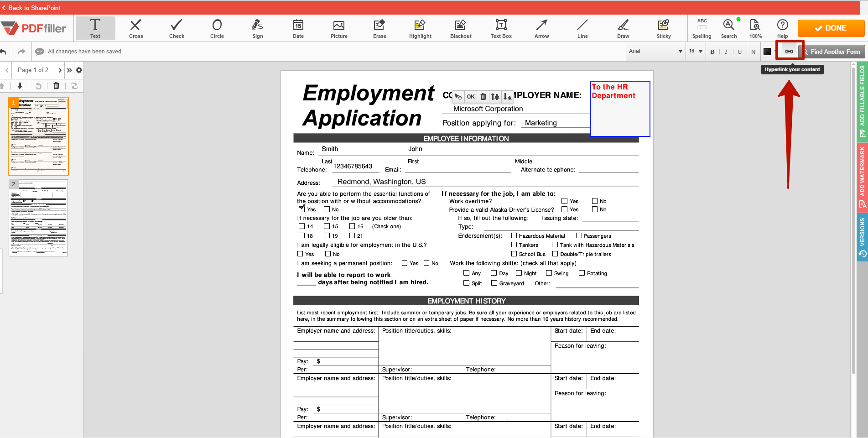Choose the Picture tool
This screenshot has width=868, height=438.
pos(339,28)
